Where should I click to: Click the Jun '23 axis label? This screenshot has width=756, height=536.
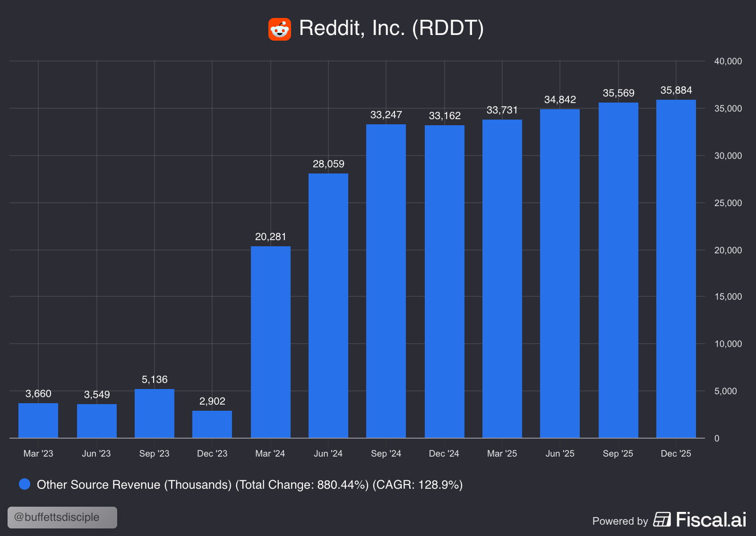coord(96,453)
